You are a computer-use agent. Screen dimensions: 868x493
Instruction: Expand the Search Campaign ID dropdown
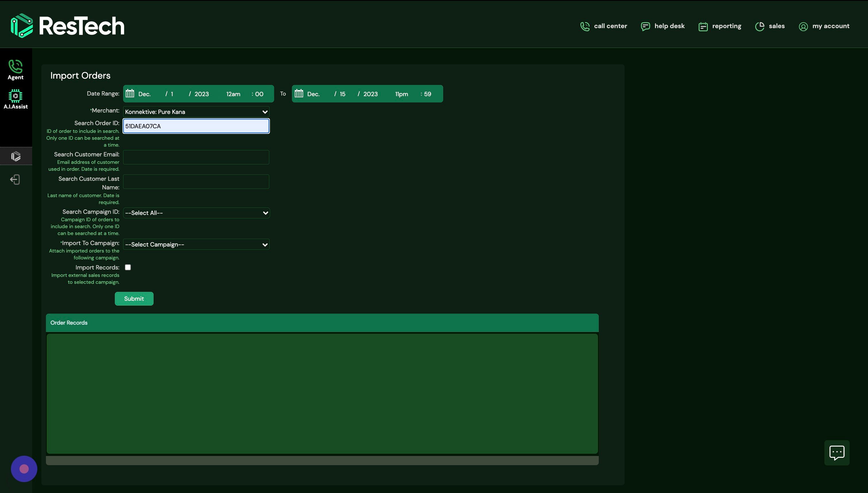[x=196, y=213]
